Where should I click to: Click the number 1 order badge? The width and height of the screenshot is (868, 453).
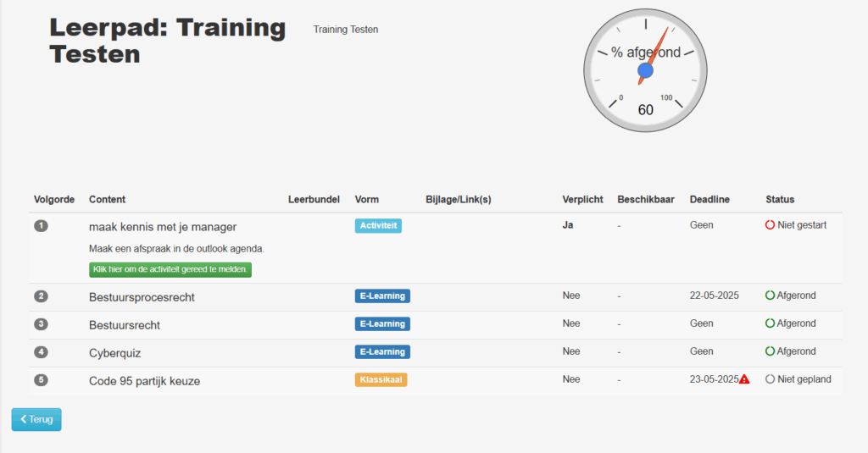[x=41, y=226]
